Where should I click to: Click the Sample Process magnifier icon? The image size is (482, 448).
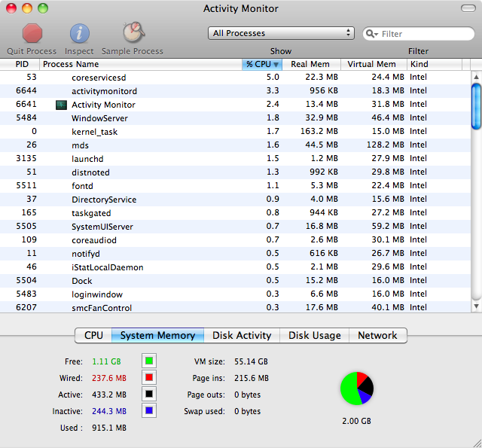pos(133,32)
